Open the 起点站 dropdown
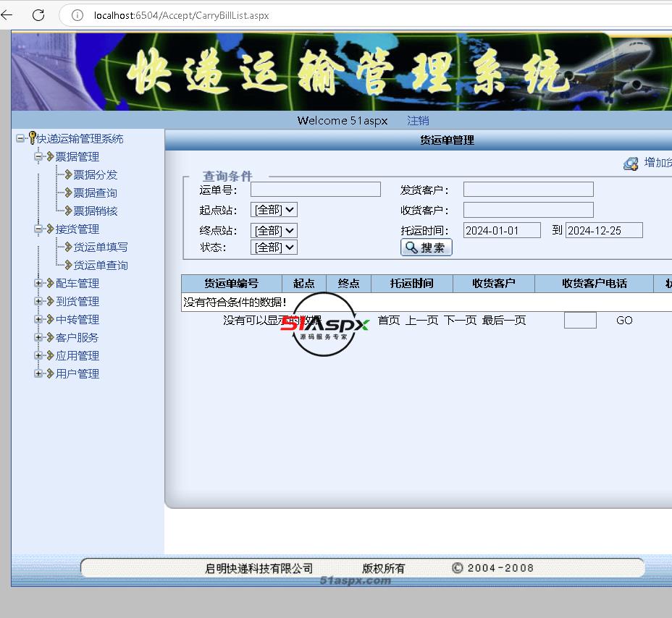Viewport: 672px width, 618px height. point(274,210)
